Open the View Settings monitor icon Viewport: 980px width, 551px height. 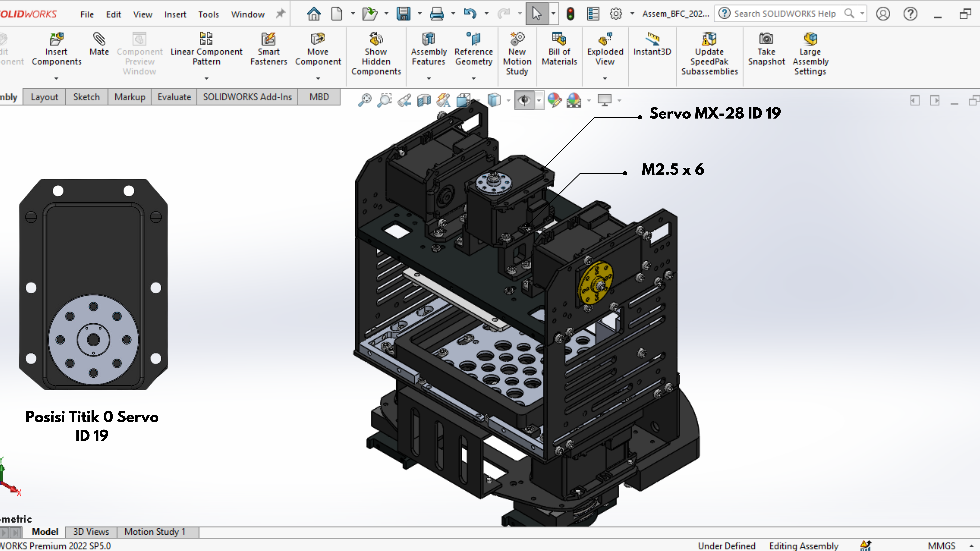(604, 100)
